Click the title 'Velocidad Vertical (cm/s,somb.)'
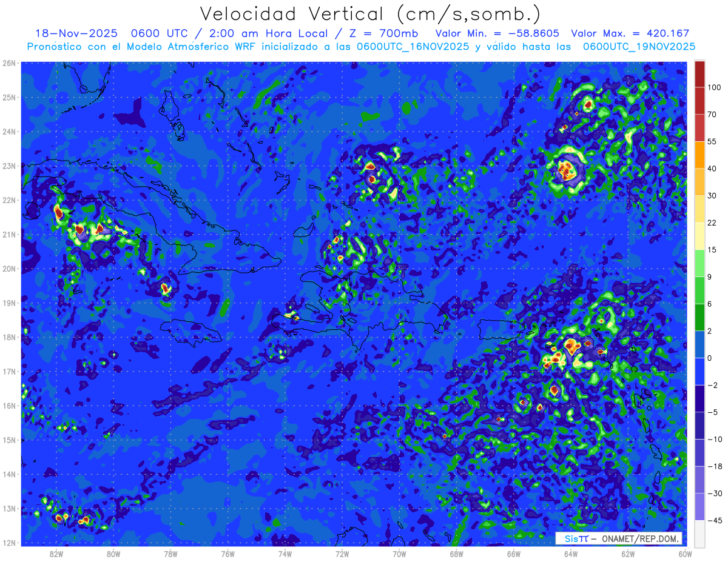The height and width of the screenshot is (562, 728). (x=370, y=15)
